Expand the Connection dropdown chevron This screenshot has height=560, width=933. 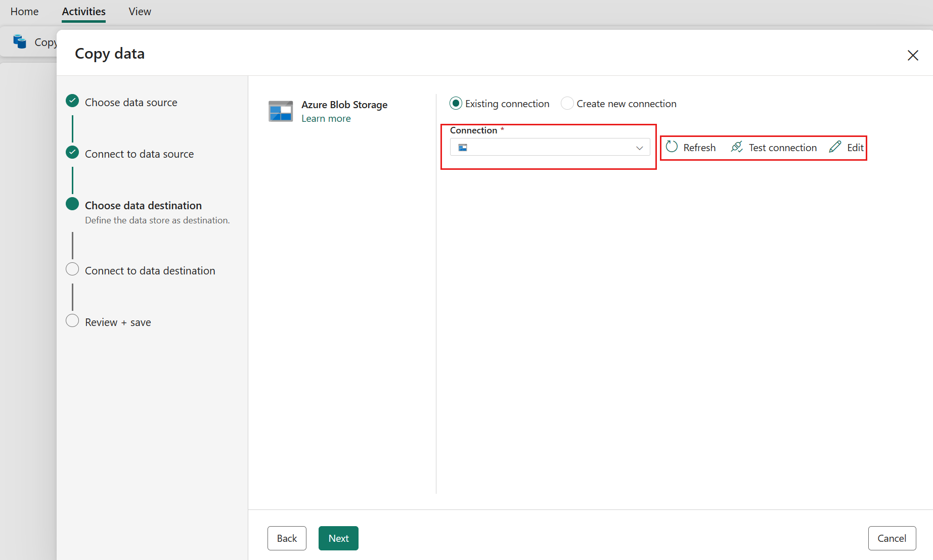point(639,148)
